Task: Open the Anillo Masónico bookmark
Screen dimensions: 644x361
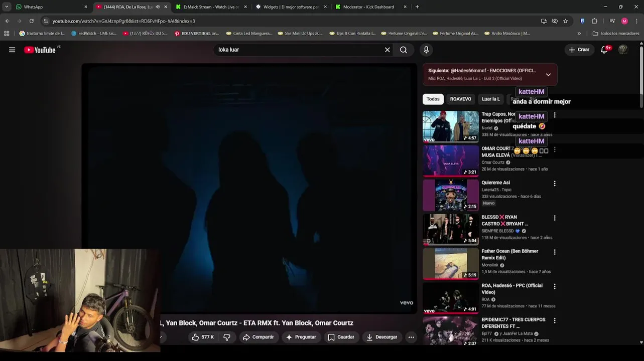Action: pyautogui.click(x=507, y=34)
